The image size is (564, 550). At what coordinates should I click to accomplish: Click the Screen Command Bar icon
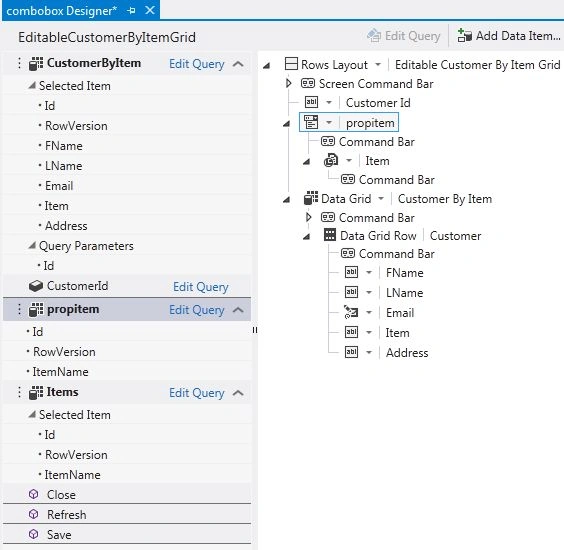click(308, 83)
